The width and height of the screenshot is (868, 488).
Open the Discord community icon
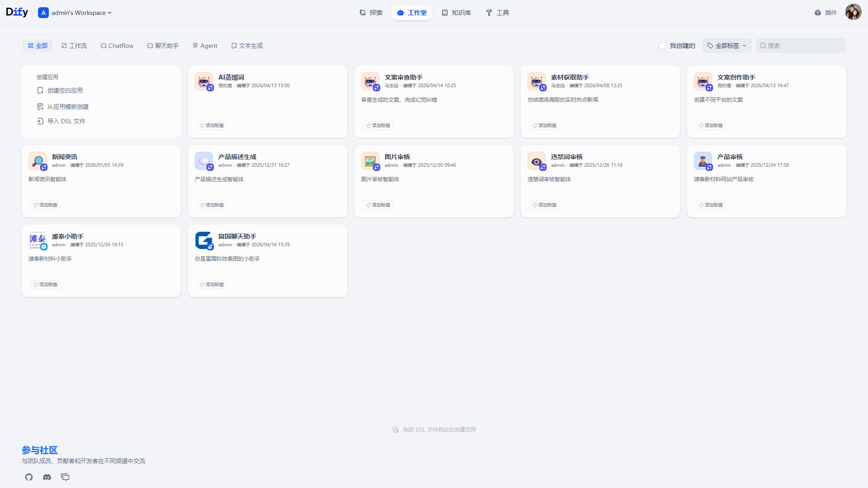[x=47, y=477]
